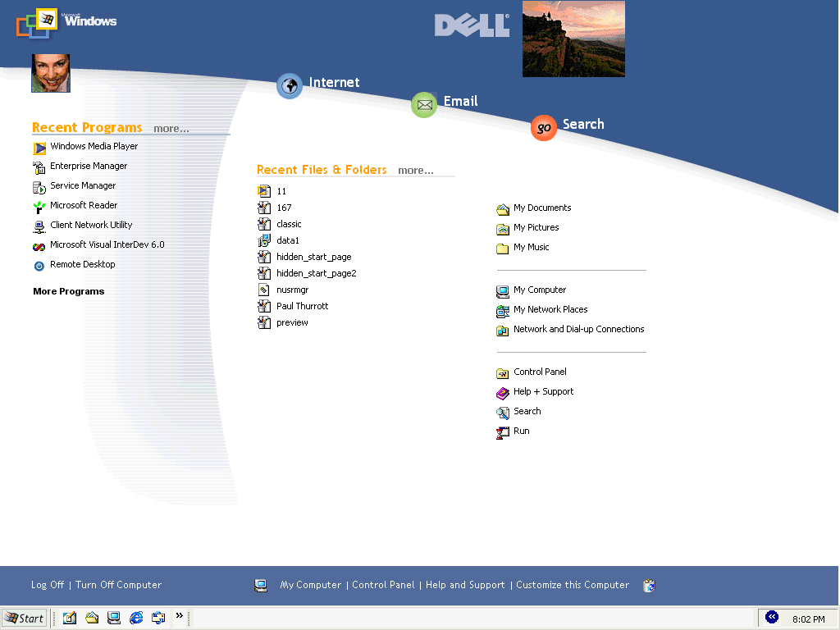Open the My Pictures folder
Image resolution: width=840 pixels, height=630 pixels.
[x=536, y=228]
